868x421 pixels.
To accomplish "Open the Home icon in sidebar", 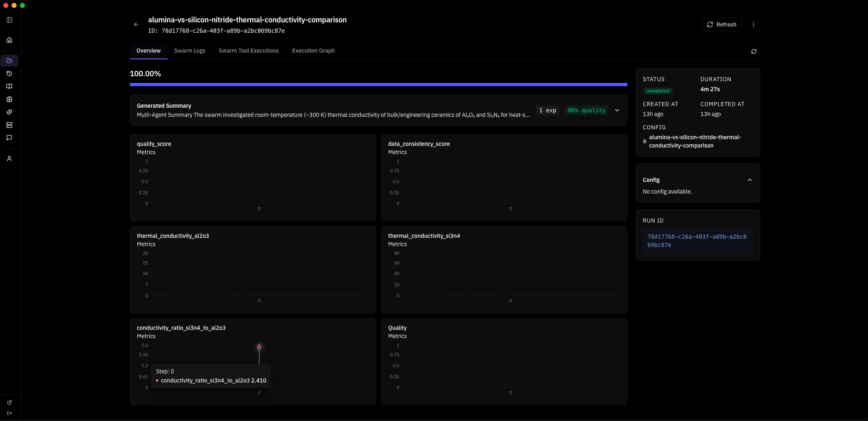I will 10,40.
